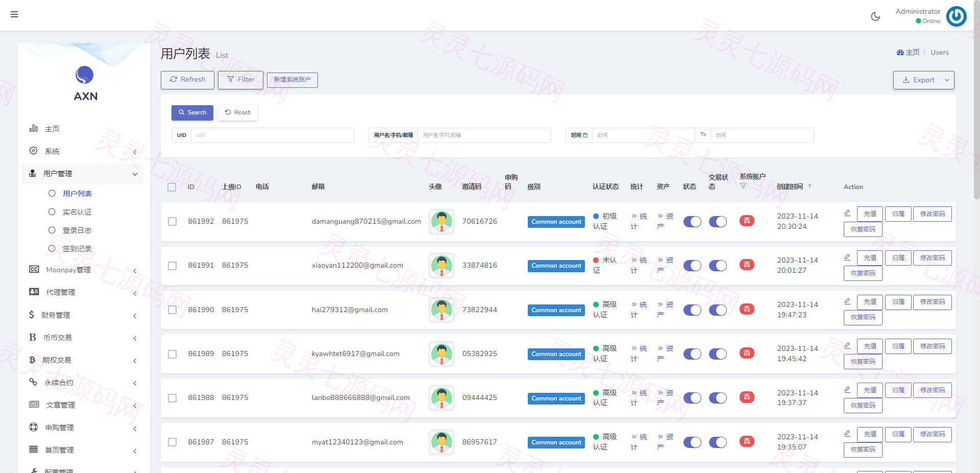This screenshot has height=473, width=980.
Task: Open 签到记录 submenu item
Action: (77, 249)
